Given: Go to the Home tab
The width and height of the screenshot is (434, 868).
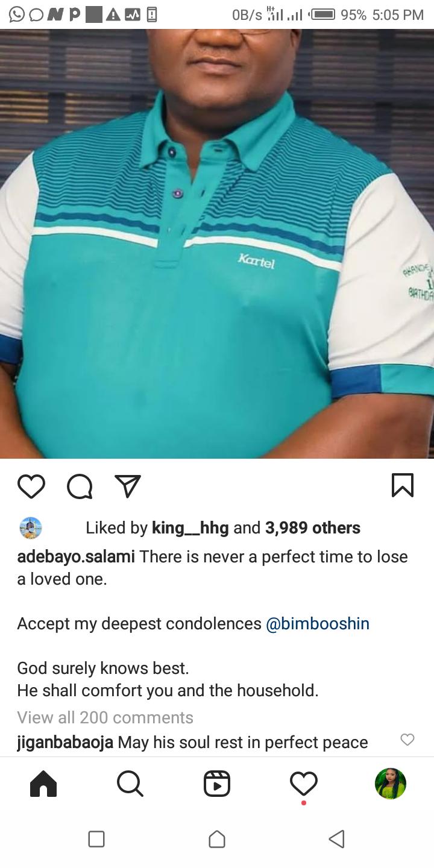Looking at the screenshot, I should pos(43,784).
